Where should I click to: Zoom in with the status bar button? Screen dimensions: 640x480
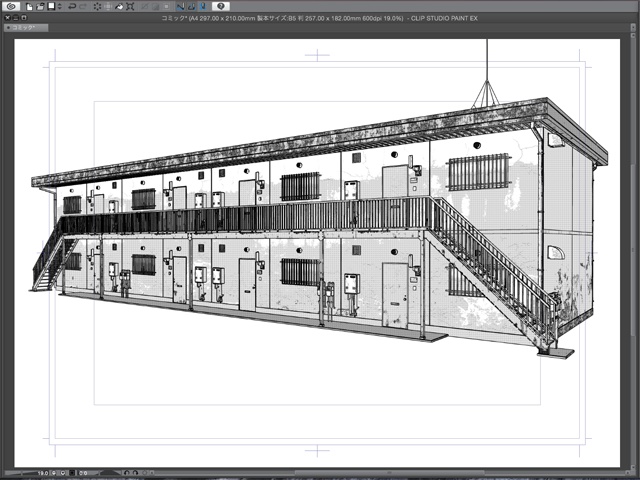click(63, 473)
